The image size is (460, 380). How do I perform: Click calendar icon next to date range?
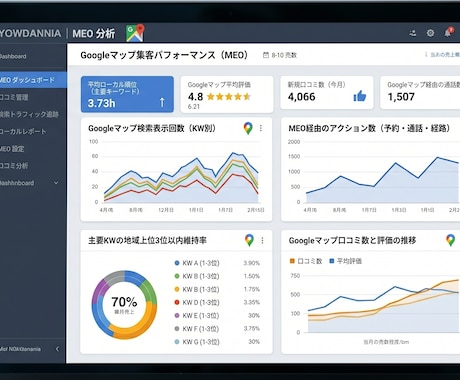pyautogui.click(x=266, y=55)
